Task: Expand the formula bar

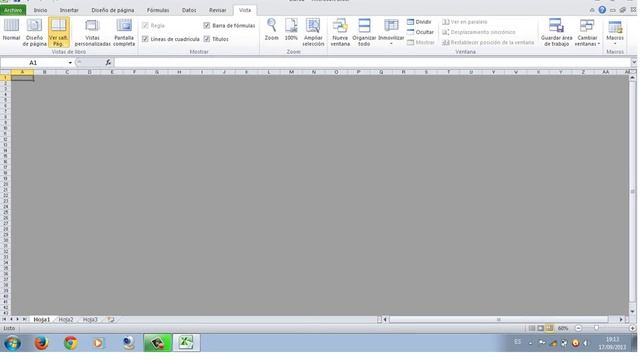Action: pyautogui.click(x=634, y=62)
